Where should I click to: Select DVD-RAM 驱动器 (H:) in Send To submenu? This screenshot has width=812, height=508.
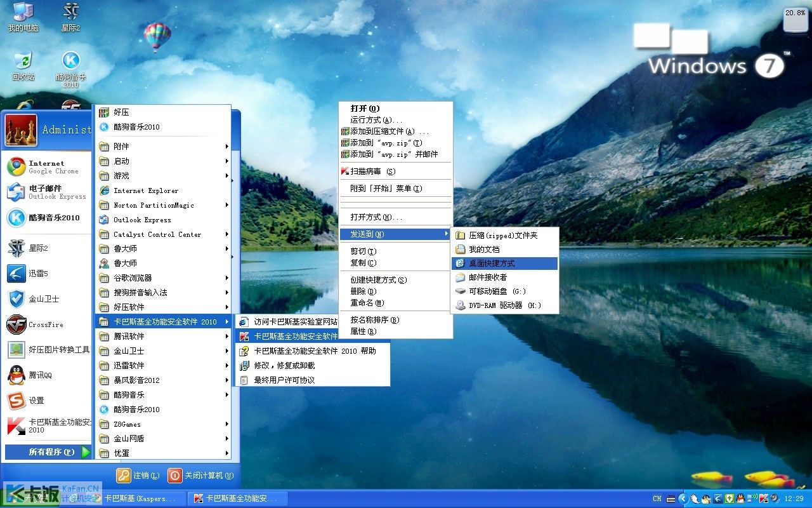(x=505, y=305)
